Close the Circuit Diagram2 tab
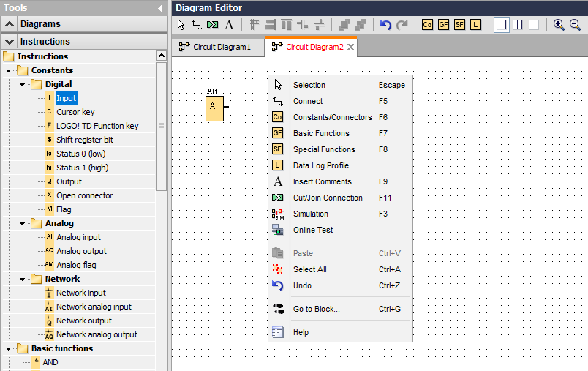Viewport: 588px width, 371px height. pos(350,47)
